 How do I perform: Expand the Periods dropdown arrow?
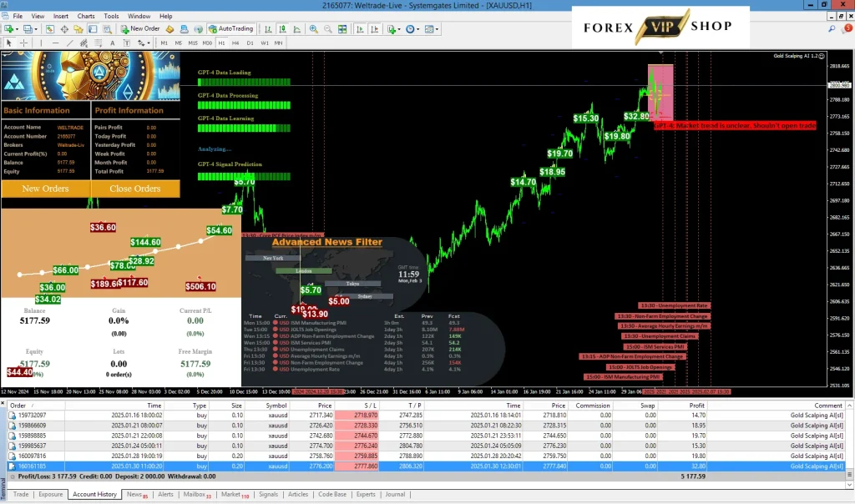(418, 29)
